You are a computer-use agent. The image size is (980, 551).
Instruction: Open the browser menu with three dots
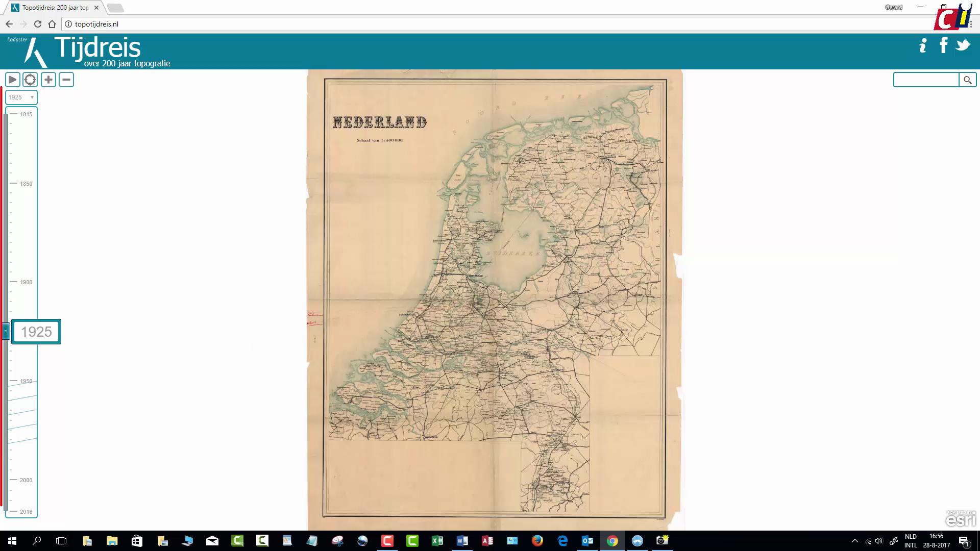pyautogui.click(x=971, y=23)
